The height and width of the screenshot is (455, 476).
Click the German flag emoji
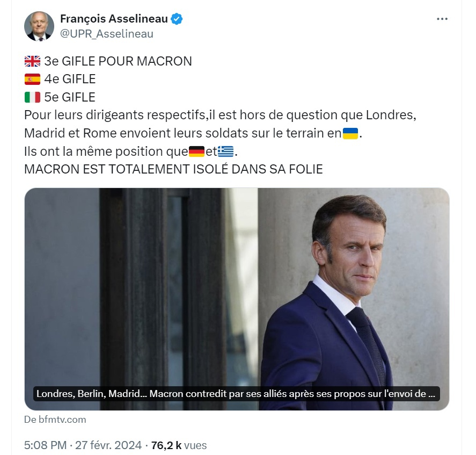(197, 151)
